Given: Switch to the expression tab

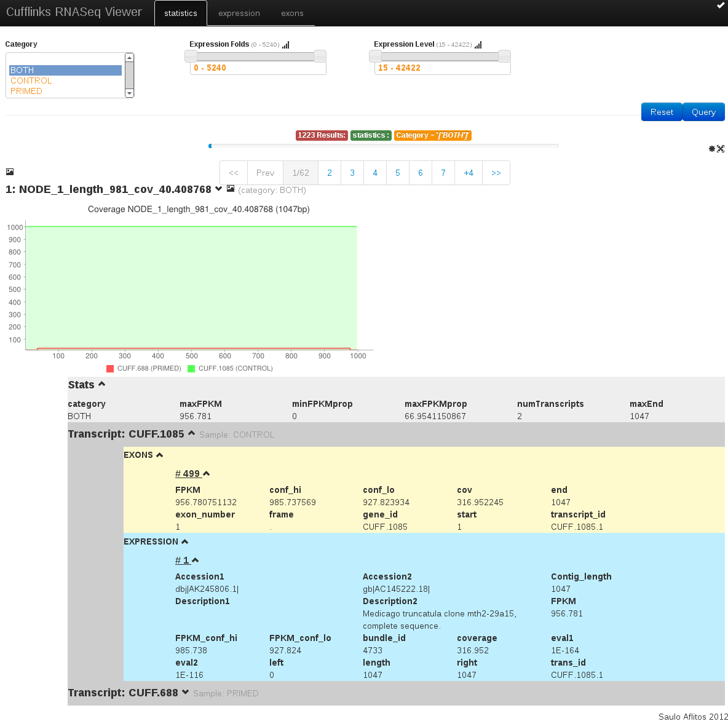Looking at the screenshot, I should coord(239,13).
